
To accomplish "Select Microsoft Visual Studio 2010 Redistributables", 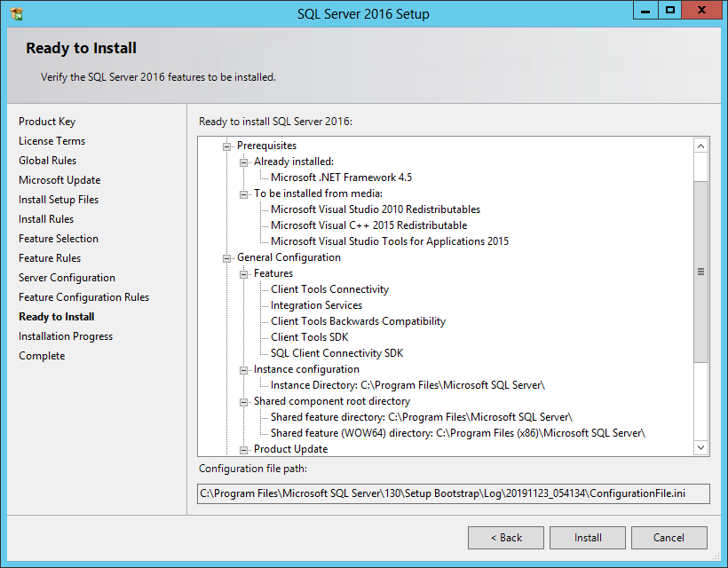I will (x=376, y=209).
